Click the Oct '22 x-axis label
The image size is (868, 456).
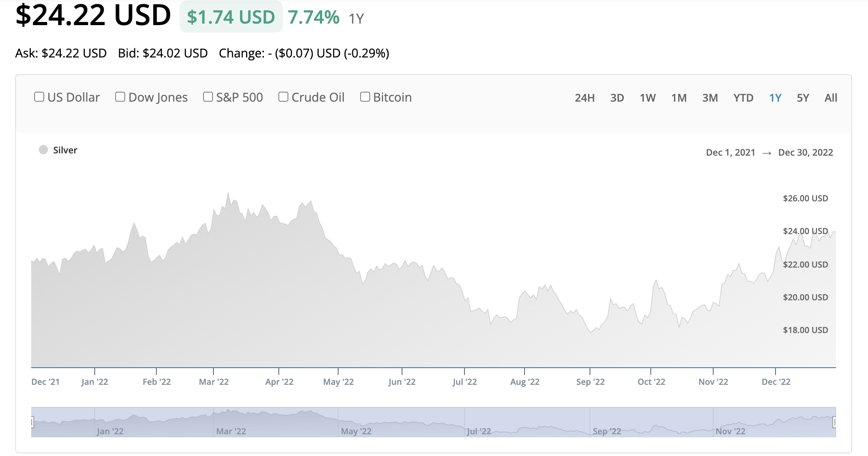click(x=651, y=382)
